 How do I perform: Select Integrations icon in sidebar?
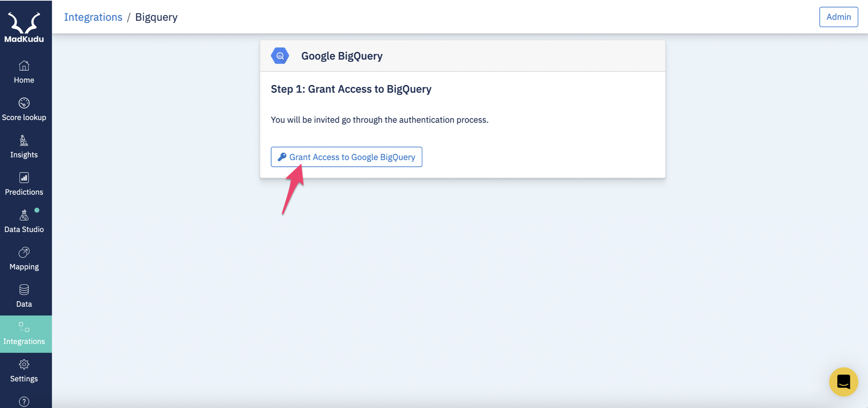[24, 327]
